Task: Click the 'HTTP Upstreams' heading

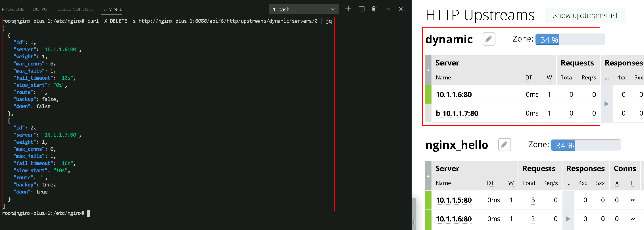Action: click(x=480, y=15)
